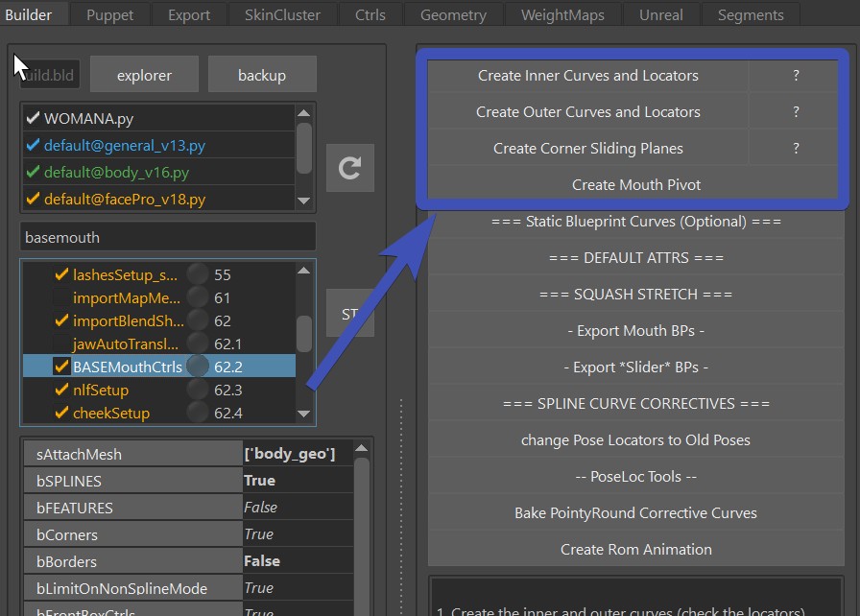Viewport: 860px width, 616px height.
Task: Click the status circle beside nlfSetup row
Action: [198, 390]
